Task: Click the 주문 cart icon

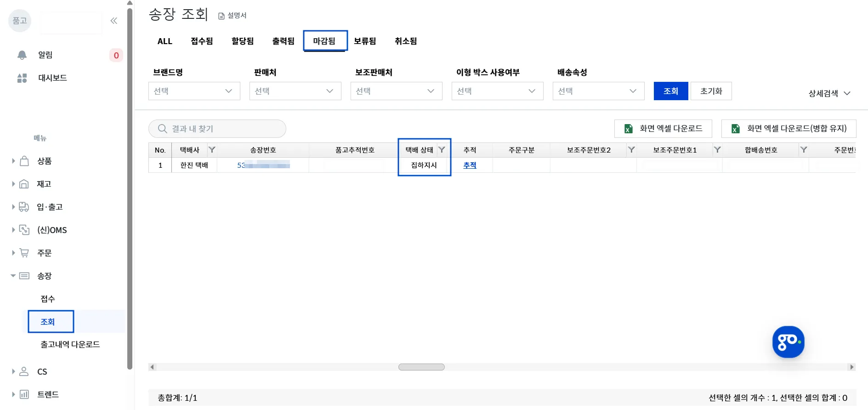Action: [24, 253]
